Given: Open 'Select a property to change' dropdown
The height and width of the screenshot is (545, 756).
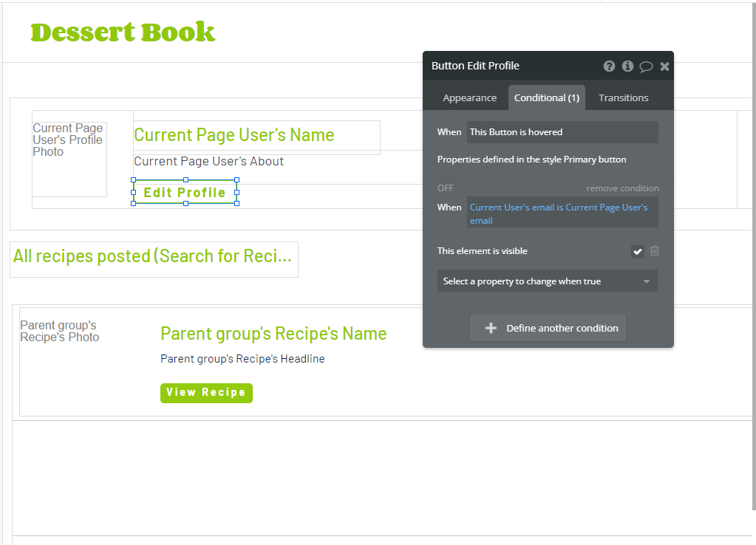Looking at the screenshot, I should (x=548, y=281).
